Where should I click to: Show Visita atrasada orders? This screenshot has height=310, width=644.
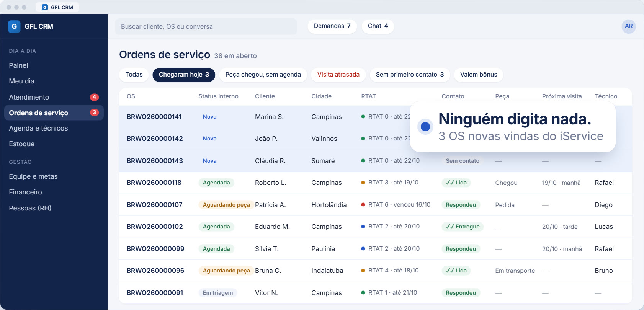[338, 75]
